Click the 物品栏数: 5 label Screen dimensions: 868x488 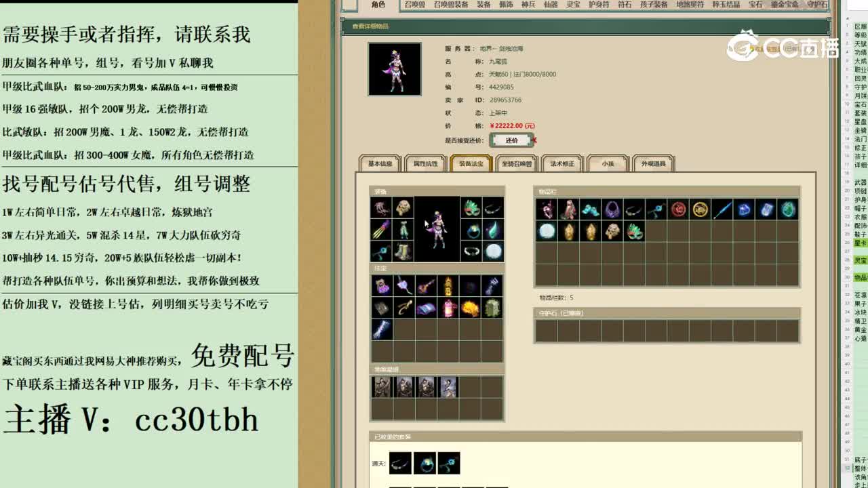coord(557,298)
